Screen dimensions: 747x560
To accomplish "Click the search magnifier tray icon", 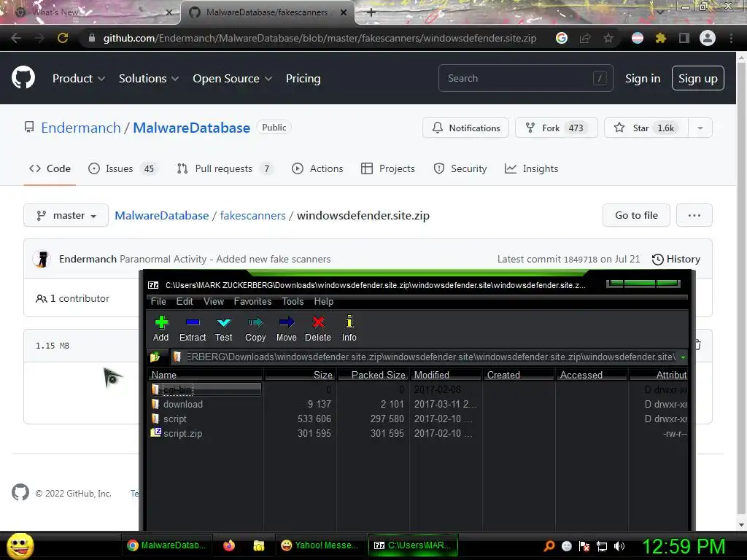I will click(549, 546).
